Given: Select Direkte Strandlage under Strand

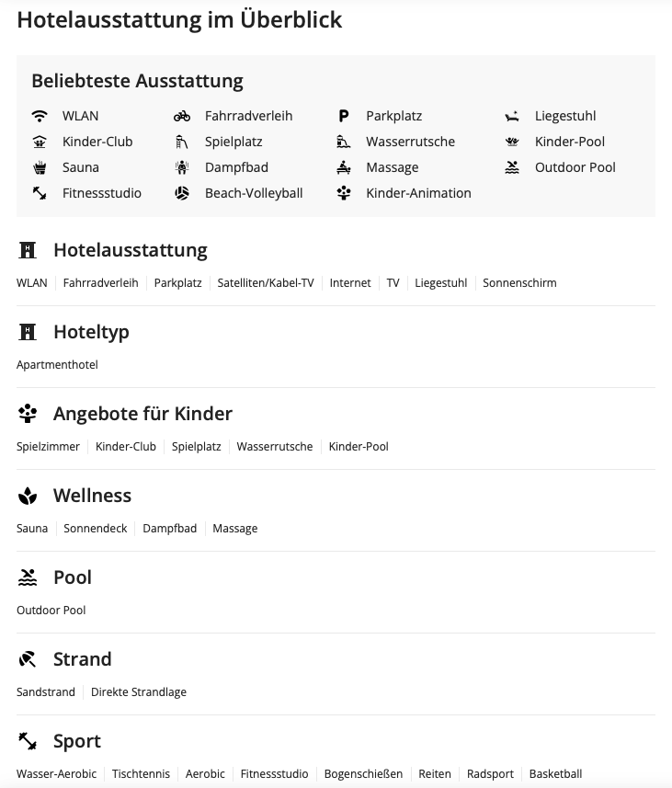Looking at the screenshot, I should (x=139, y=692).
